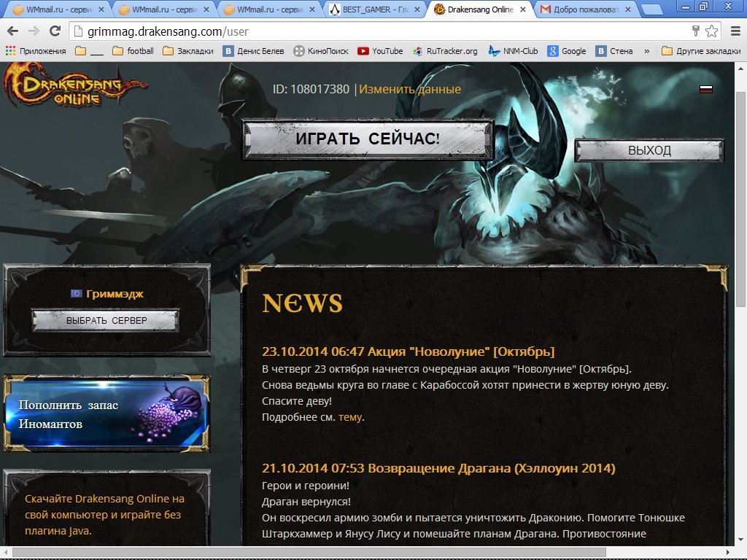Bookmark this page with the star icon

tap(711, 31)
